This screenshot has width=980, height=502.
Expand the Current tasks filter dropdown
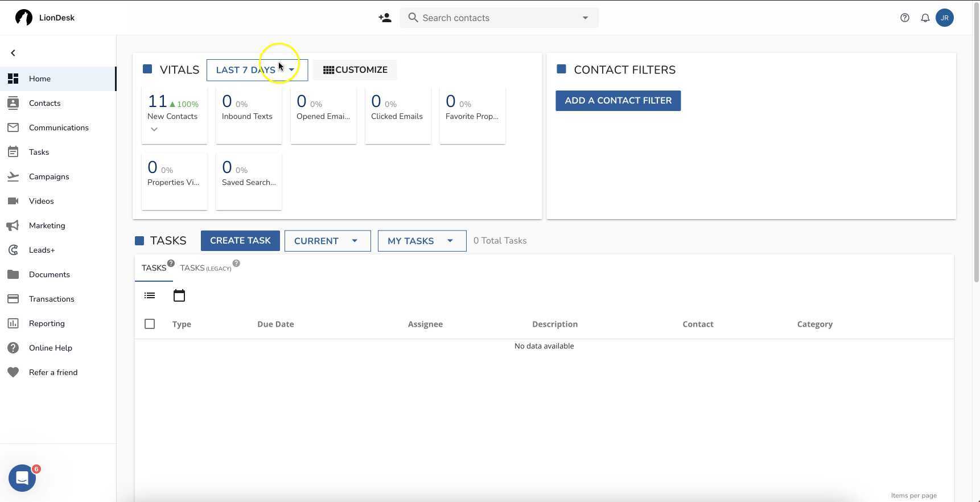(327, 241)
